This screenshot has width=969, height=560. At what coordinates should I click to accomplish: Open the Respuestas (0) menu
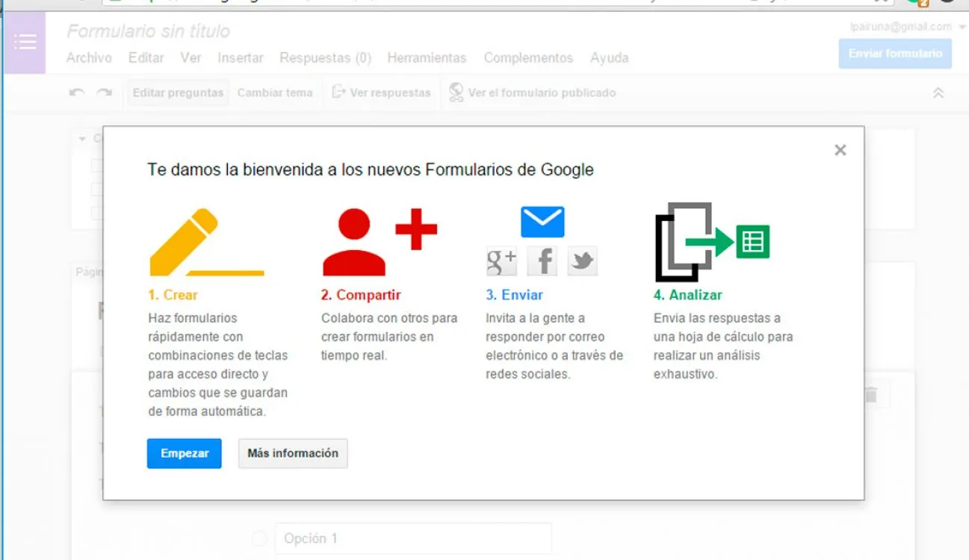(326, 57)
